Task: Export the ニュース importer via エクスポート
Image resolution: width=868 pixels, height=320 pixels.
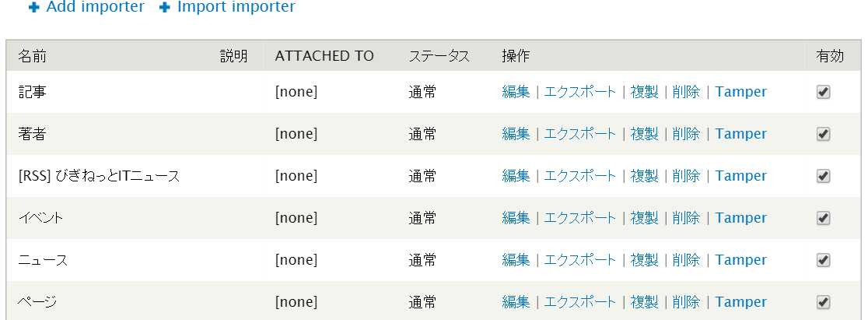Action: point(579,260)
